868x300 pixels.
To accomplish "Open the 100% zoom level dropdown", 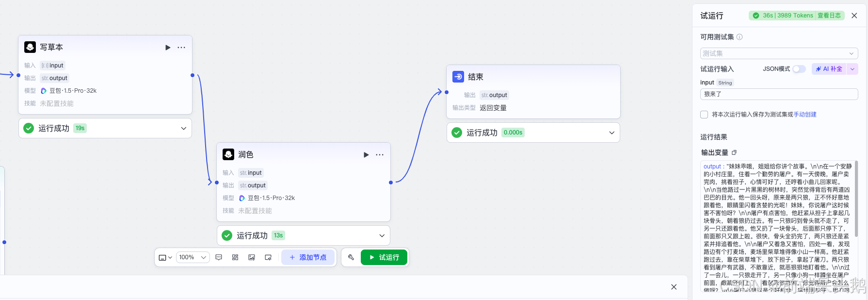I will pyautogui.click(x=193, y=257).
